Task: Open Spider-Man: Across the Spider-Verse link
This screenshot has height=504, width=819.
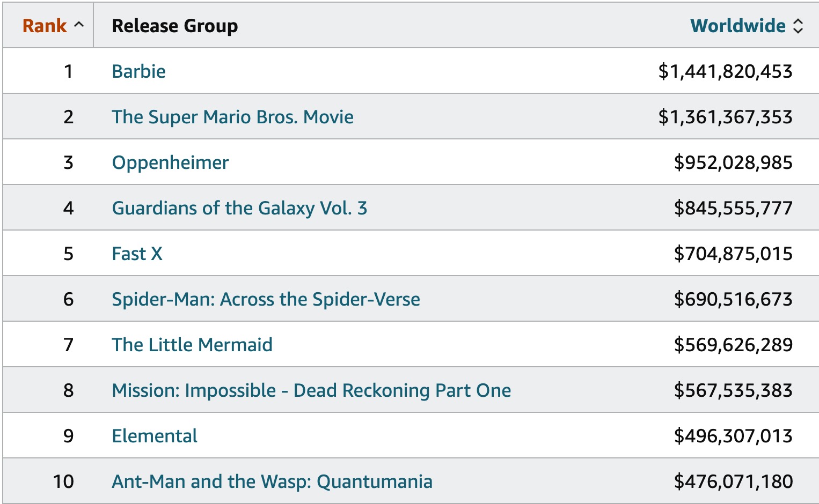Action: pyautogui.click(x=266, y=299)
